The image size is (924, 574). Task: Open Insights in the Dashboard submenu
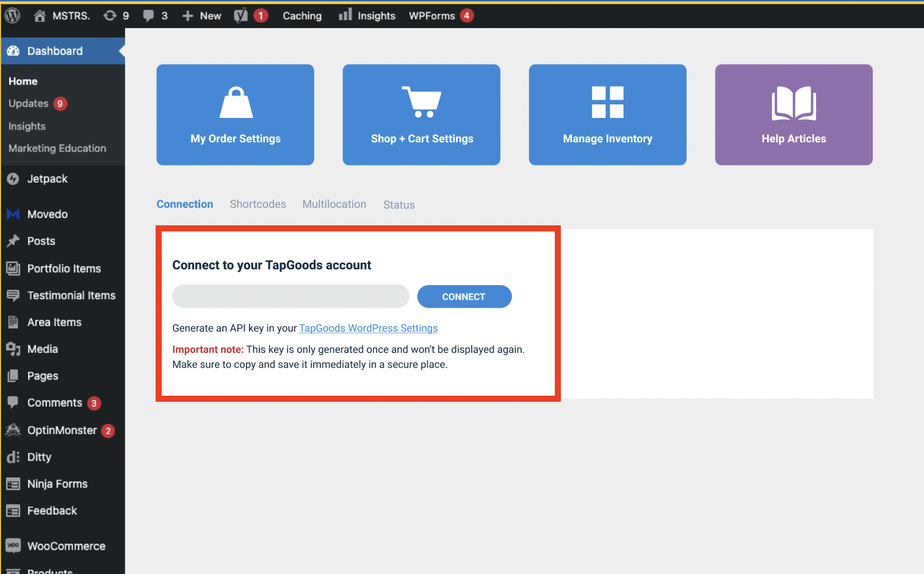(27, 126)
